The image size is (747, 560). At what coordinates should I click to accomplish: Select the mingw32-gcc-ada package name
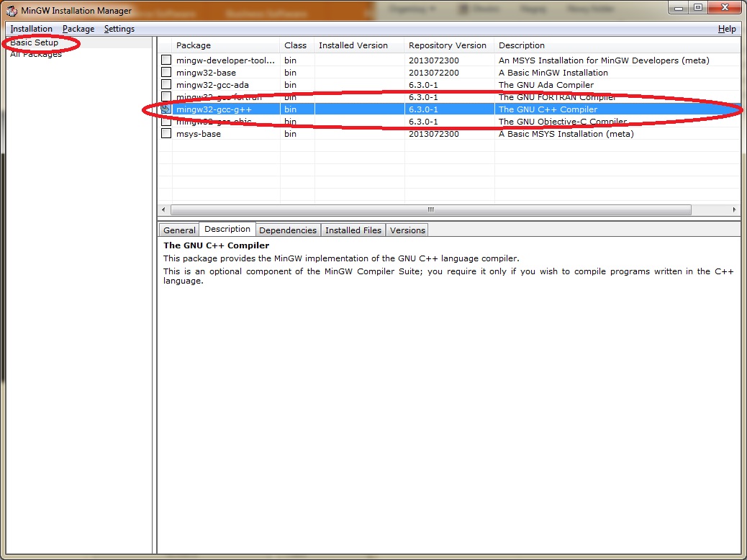pyautogui.click(x=212, y=86)
